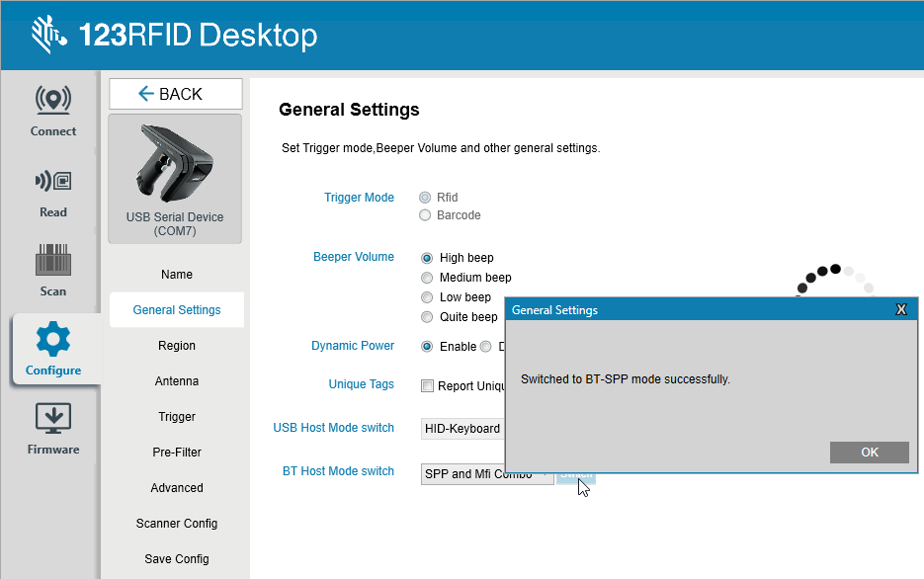The image size is (924, 579).
Task: Enable the Report Unique Tags checkbox
Action: coord(428,386)
